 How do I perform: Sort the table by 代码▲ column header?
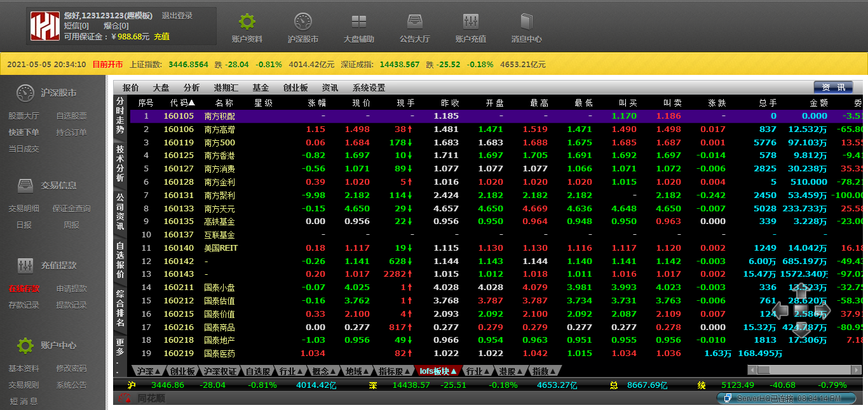tap(182, 103)
